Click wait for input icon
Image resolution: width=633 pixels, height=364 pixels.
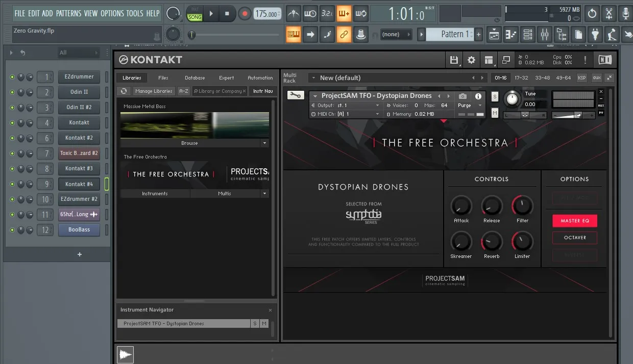click(310, 14)
